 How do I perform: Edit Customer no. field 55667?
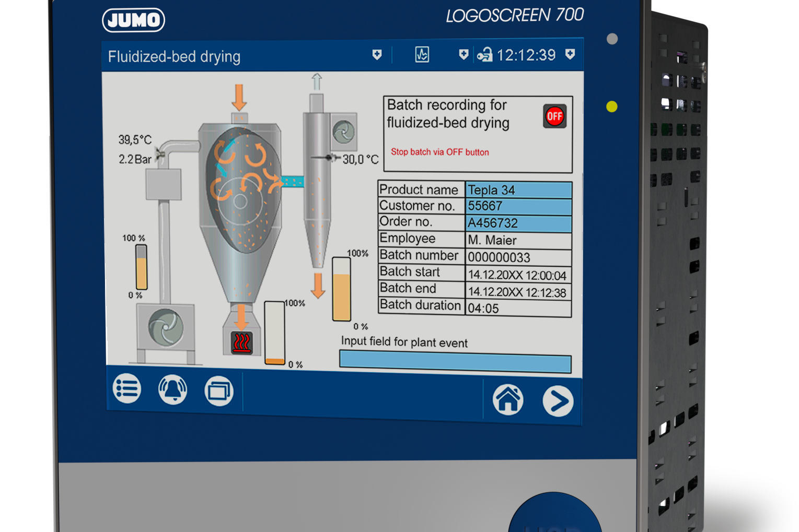pyautogui.click(x=518, y=206)
